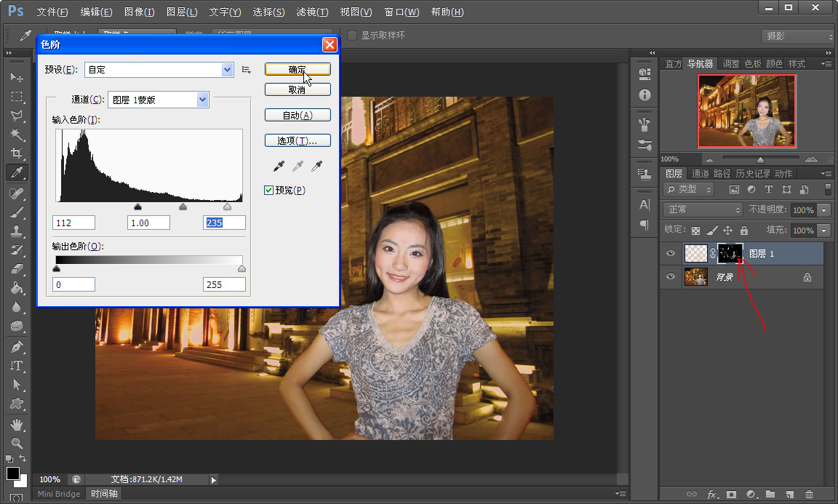
Task: Open the Info panel icon
Action: coord(645,95)
